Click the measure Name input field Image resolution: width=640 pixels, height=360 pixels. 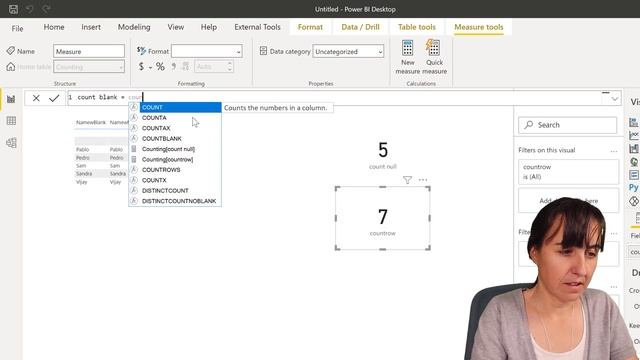point(89,51)
